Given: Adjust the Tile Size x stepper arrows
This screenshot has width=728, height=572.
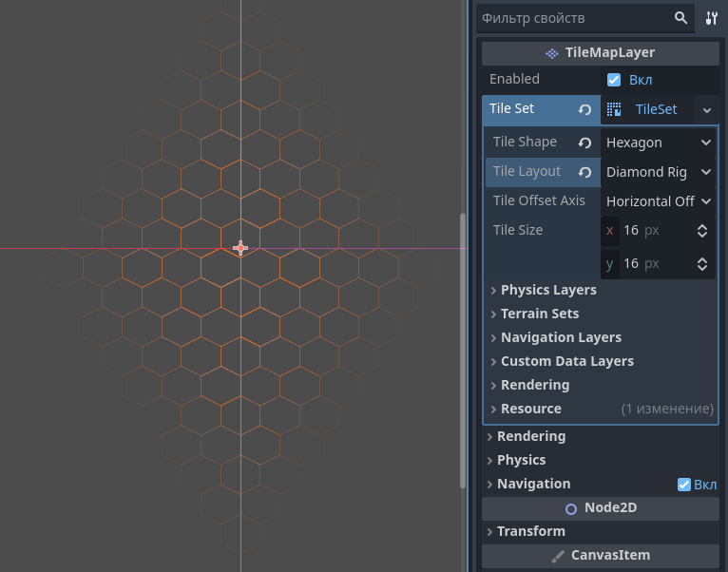Looking at the screenshot, I should (702, 231).
